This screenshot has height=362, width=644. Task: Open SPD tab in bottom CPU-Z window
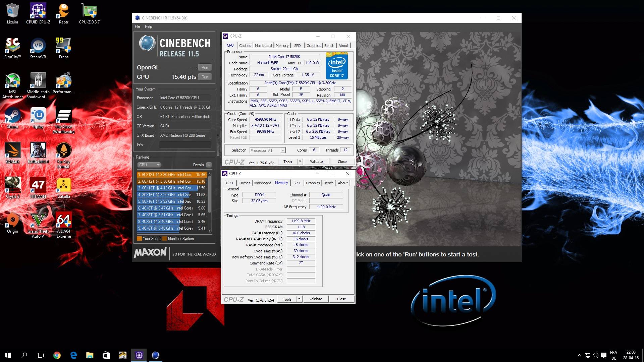pos(297,183)
